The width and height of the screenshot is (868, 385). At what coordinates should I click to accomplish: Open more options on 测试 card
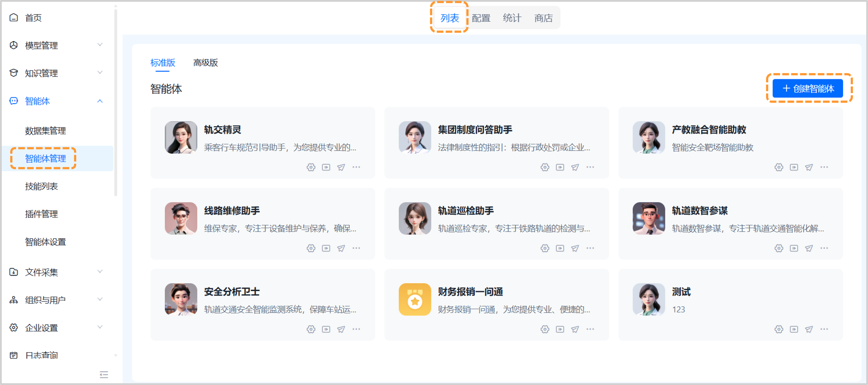824,329
